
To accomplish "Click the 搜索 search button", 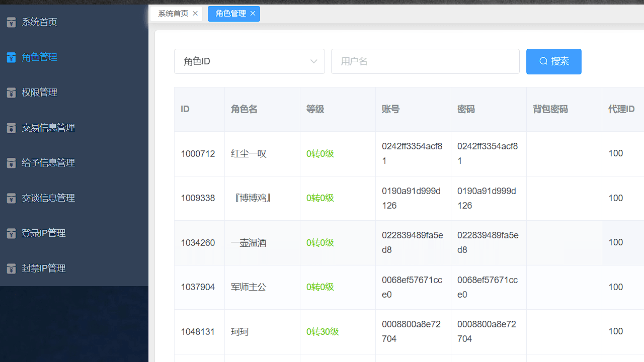I will coord(553,61).
